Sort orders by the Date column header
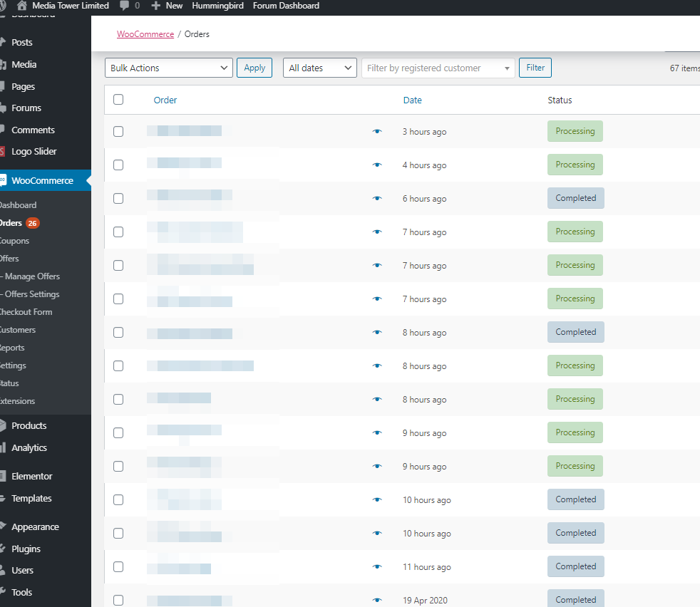 [x=412, y=100]
